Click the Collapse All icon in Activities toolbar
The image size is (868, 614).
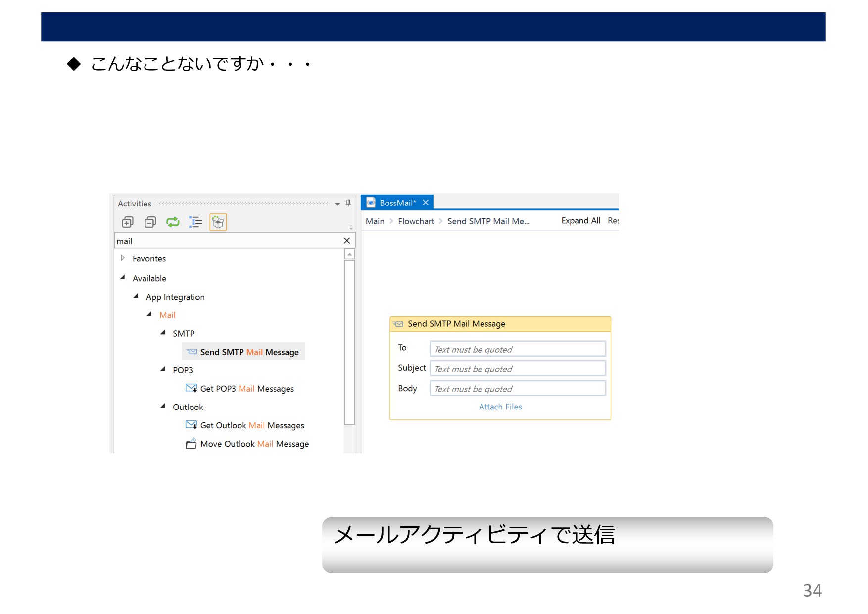[x=150, y=222]
